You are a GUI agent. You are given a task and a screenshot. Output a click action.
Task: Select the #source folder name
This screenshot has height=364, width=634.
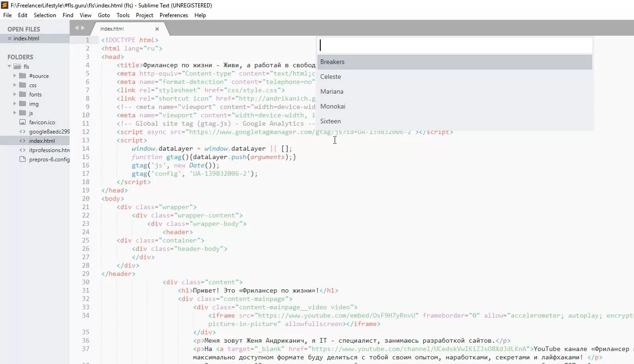click(x=39, y=76)
